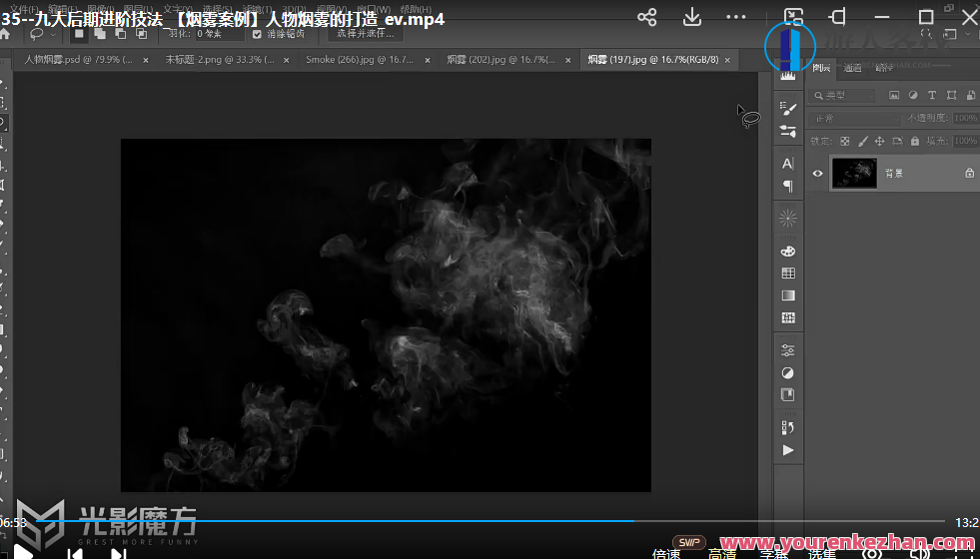
Task: Filter layers by adjustment layer icon
Action: pos(913,95)
